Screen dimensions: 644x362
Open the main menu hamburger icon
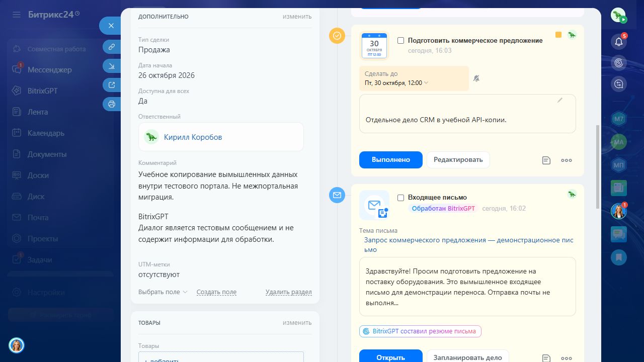[17, 15]
